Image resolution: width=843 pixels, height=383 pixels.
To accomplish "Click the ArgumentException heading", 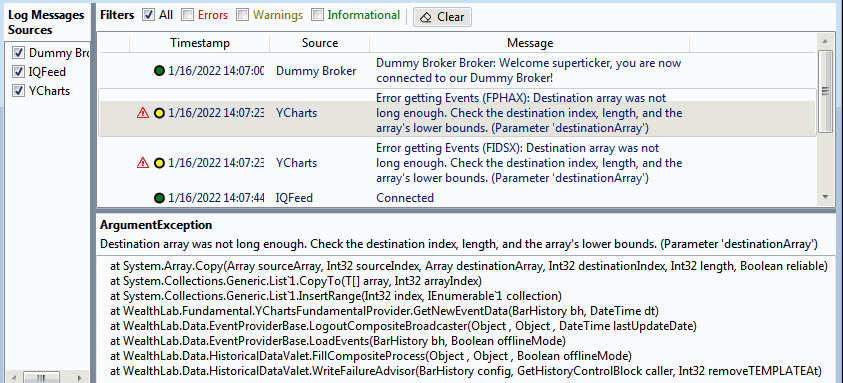I will click(156, 225).
